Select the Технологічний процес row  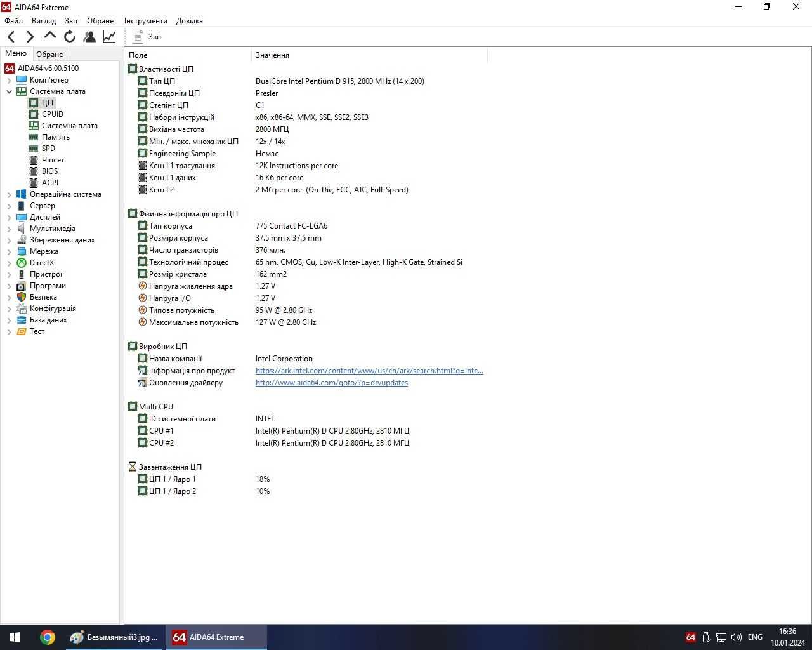(300, 262)
